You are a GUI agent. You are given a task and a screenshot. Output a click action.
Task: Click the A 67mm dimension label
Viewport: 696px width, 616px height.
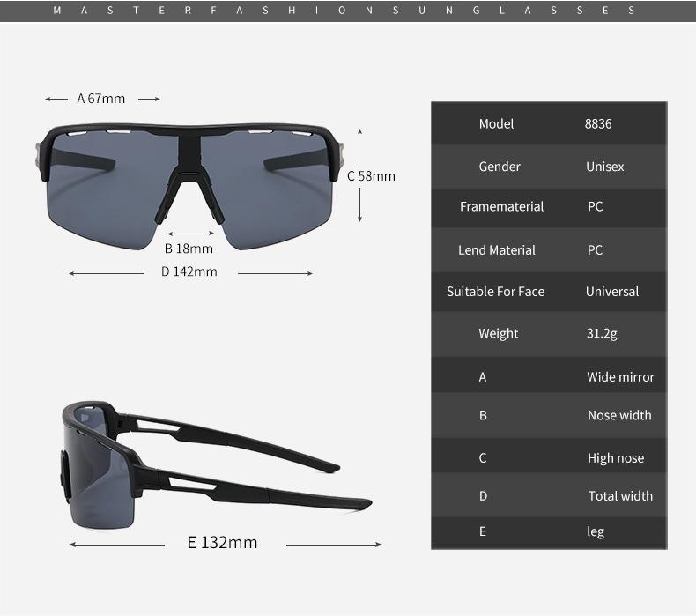pyautogui.click(x=101, y=99)
